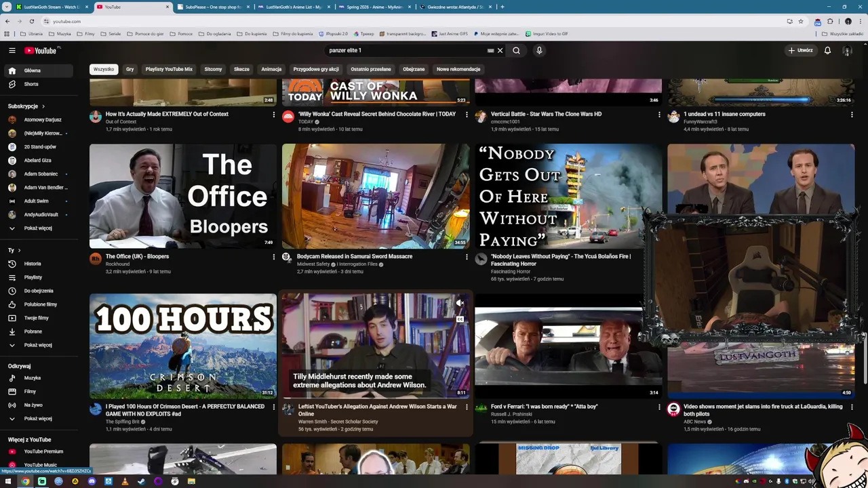The height and width of the screenshot is (488, 868).
Task: Expand Pokaż więcej under Na żywo
Action: 39,419
